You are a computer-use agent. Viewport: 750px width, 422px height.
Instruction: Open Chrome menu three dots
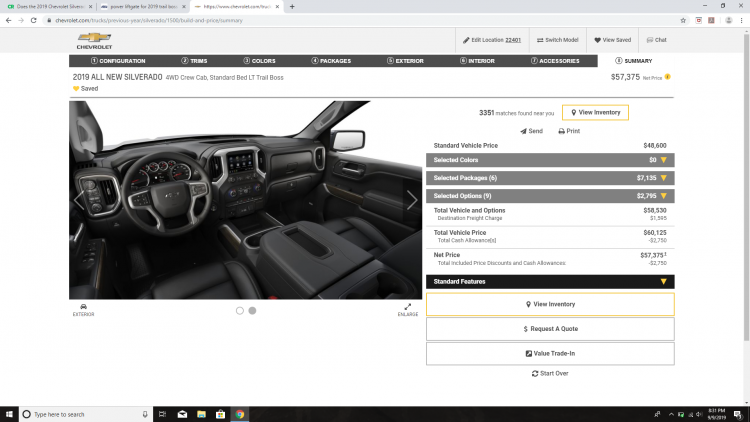click(741, 20)
